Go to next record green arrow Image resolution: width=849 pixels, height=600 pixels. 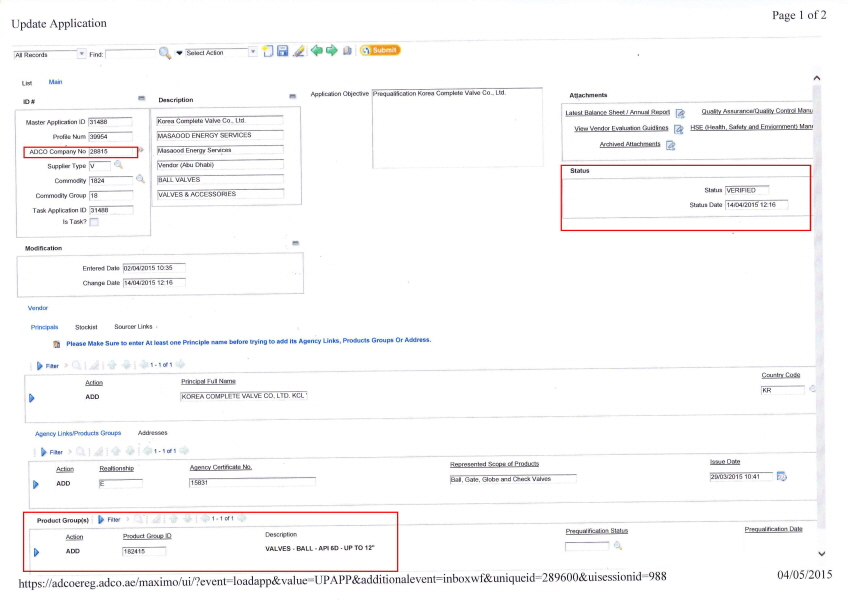click(x=331, y=51)
